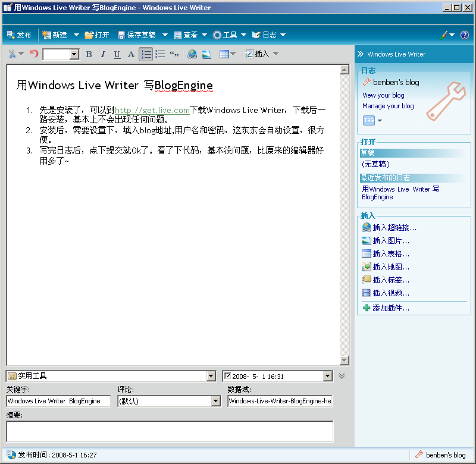Select the 草稿 drafts header

(412, 153)
